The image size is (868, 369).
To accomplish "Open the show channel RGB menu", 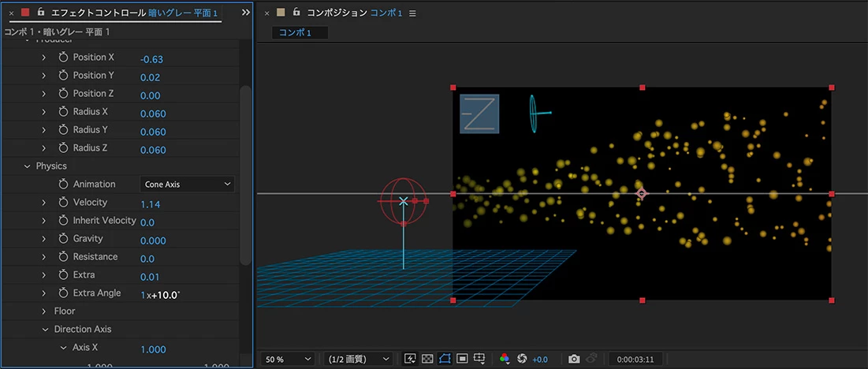I will (x=505, y=359).
